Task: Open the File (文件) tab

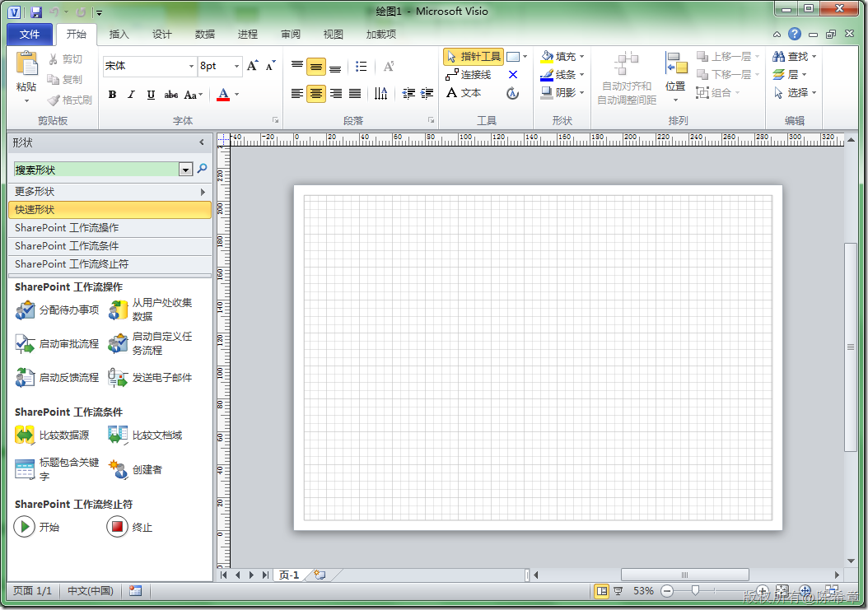Action: click(30, 35)
